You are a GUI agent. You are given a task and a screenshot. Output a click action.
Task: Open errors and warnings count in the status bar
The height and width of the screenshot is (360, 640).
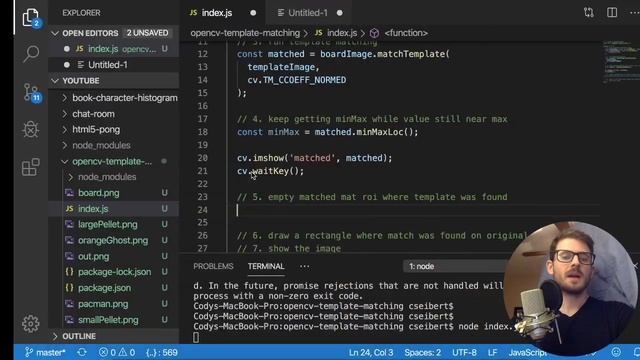click(x=117, y=352)
